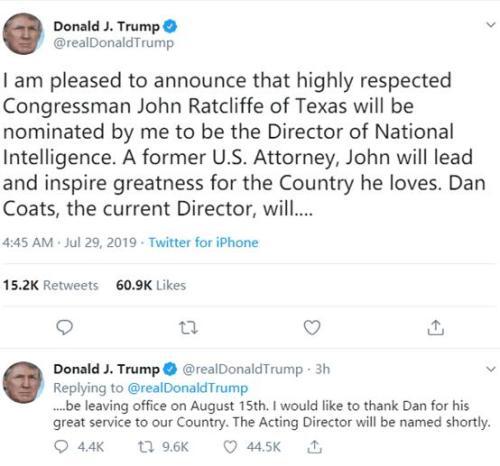Open the Replying to @realDonaldTrump mention link
This screenshot has height=466, width=500.
[x=188, y=388]
